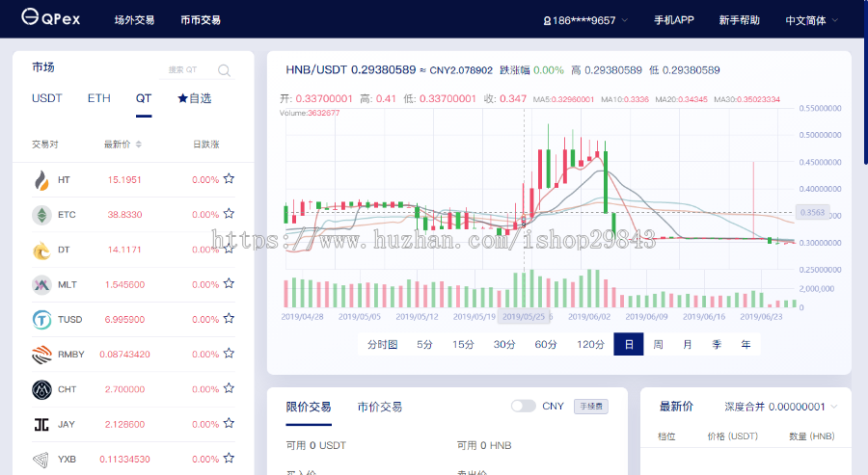Open the 手机APP link
Screen dimensions: 868x475
pos(674,20)
